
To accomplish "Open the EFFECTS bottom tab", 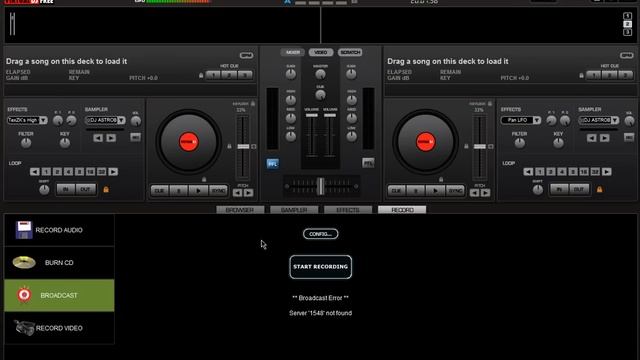I will (348, 210).
